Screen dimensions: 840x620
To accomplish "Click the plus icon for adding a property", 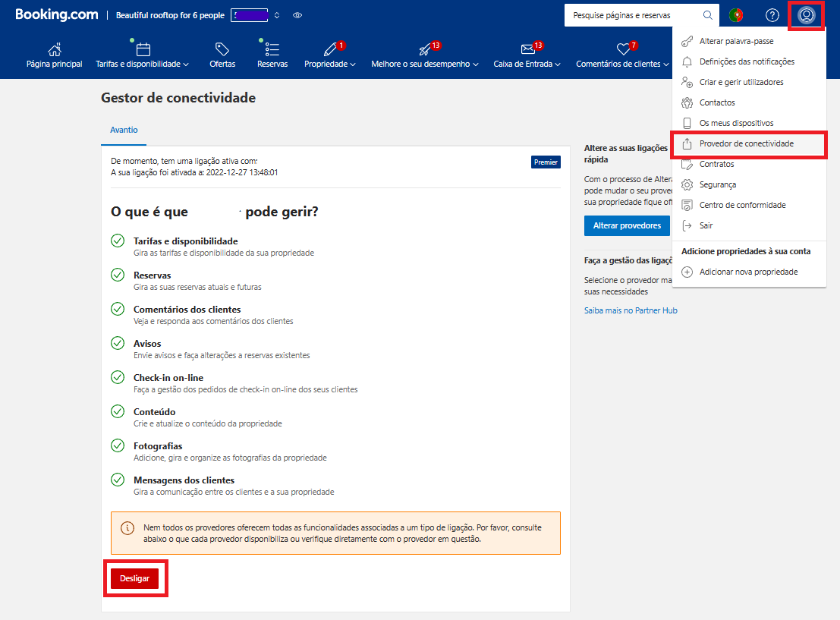I will pyautogui.click(x=687, y=272).
